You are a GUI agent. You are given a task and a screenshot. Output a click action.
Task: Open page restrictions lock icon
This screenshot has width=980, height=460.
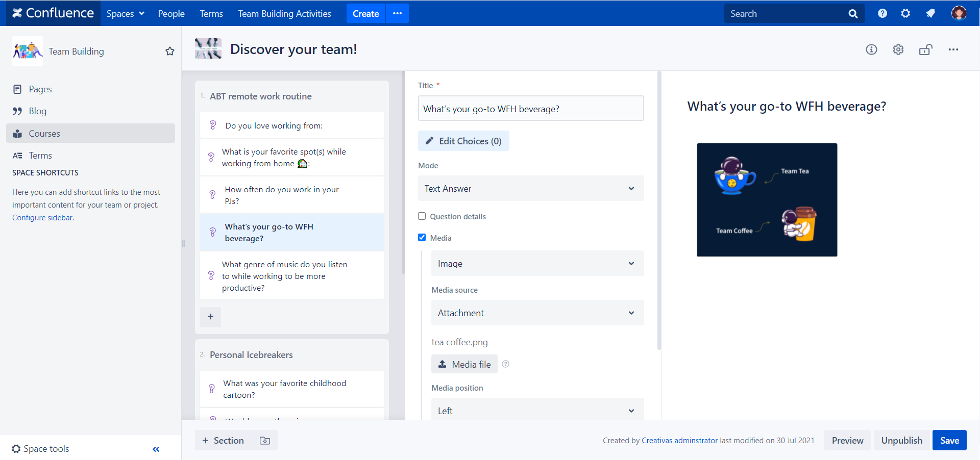coord(925,49)
